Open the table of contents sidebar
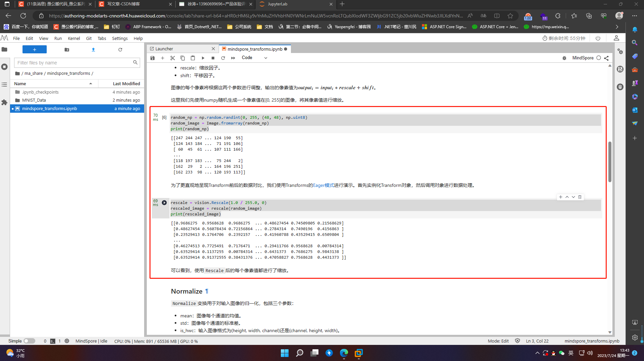Image resolution: width=644 pixels, height=361 pixels. [x=4, y=85]
